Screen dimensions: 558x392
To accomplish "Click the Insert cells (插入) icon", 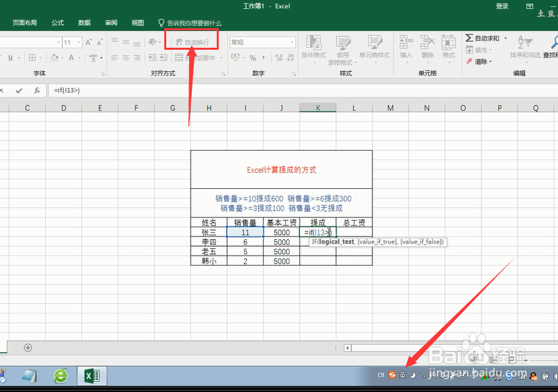I will coord(406,48).
